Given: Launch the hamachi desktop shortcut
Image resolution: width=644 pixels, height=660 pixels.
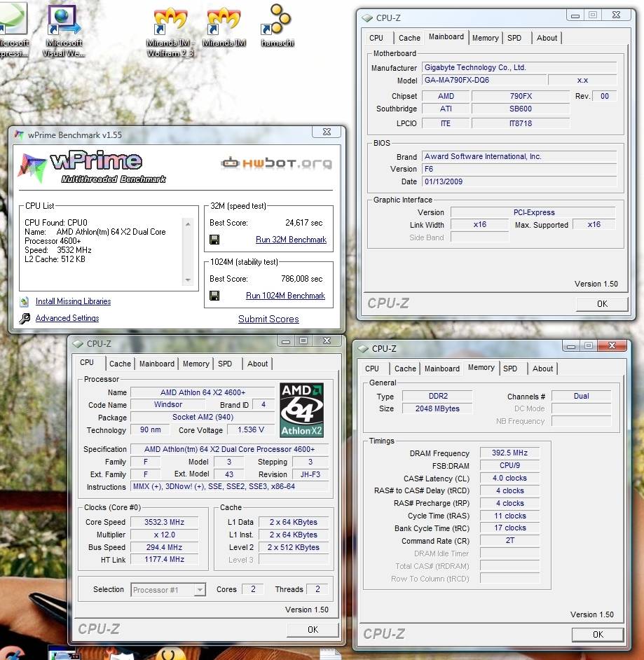Looking at the screenshot, I should 277,25.
